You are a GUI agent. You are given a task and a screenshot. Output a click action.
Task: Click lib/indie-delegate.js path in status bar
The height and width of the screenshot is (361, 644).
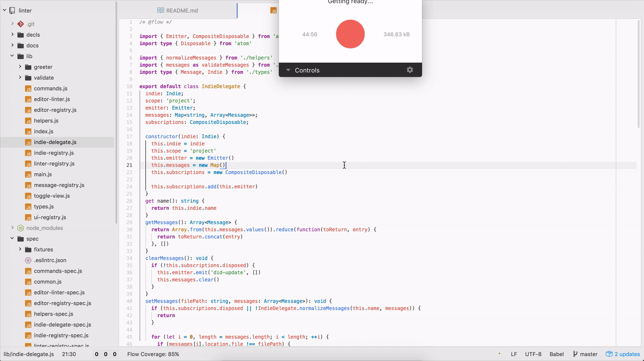coord(29,354)
